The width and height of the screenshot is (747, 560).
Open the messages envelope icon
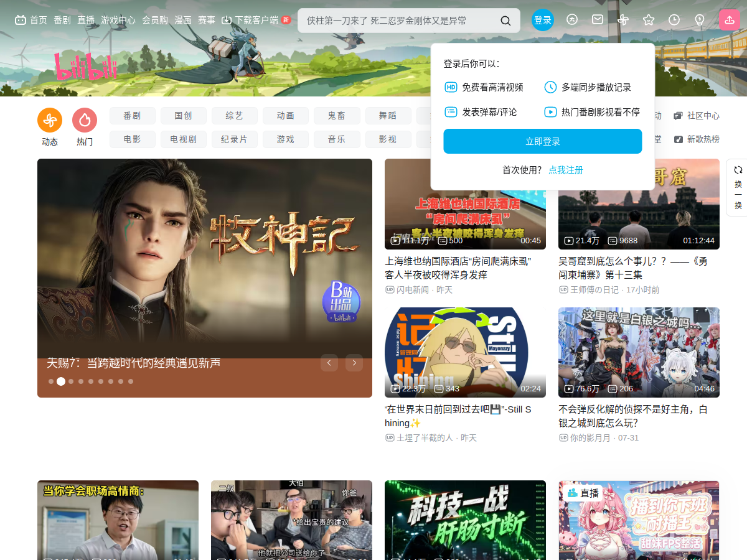[598, 20]
